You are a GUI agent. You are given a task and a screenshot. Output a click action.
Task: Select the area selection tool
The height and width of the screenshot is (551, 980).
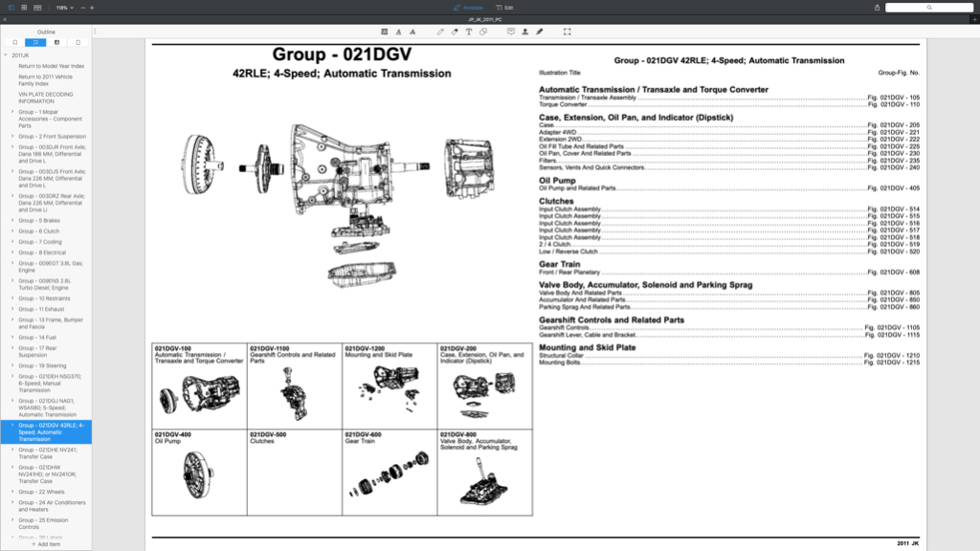(568, 32)
